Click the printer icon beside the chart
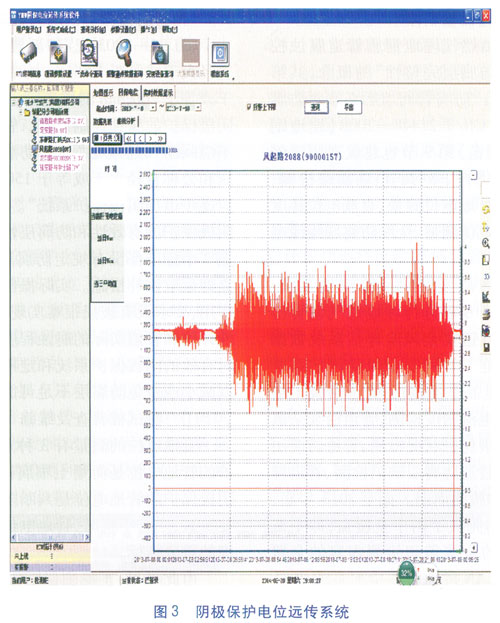Image resolution: width=500 pixels, height=623 pixels. click(486, 315)
